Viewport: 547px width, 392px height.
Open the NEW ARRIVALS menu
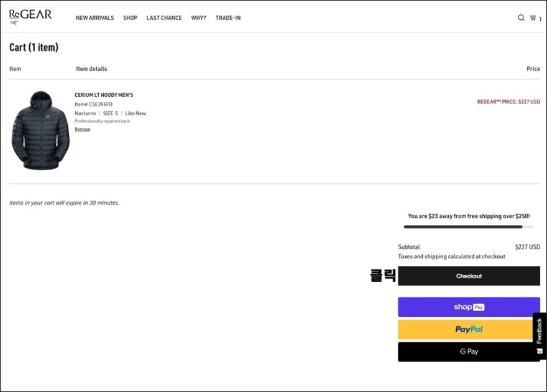95,18
